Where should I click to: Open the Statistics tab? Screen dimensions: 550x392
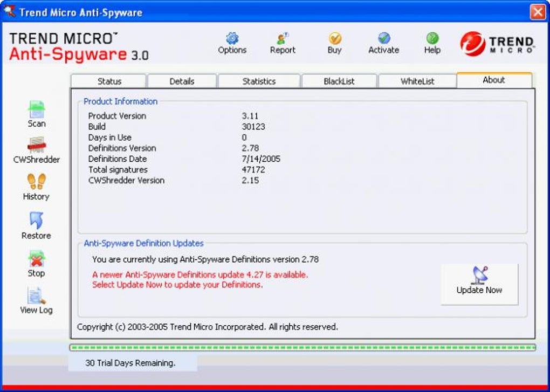[259, 81]
